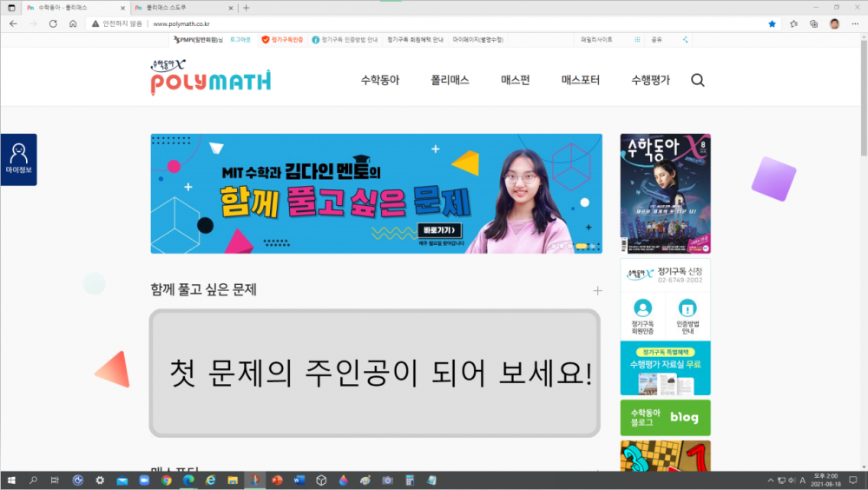Open browser collections icon

[x=814, y=23]
